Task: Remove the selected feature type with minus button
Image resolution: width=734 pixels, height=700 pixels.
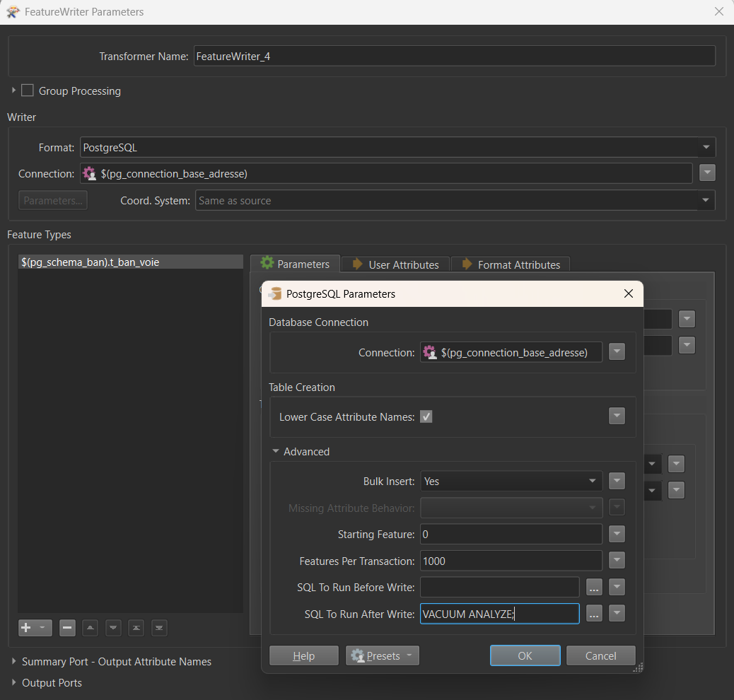Action: [x=67, y=627]
